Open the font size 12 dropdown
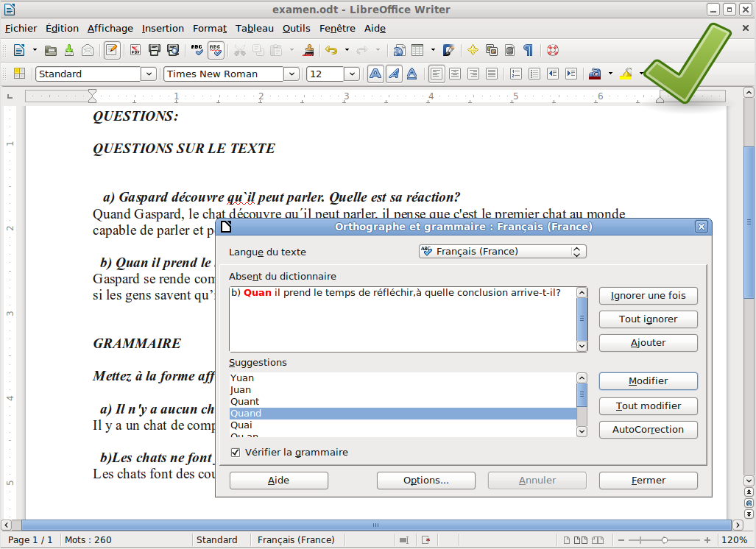756x549 pixels. click(x=352, y=74)
